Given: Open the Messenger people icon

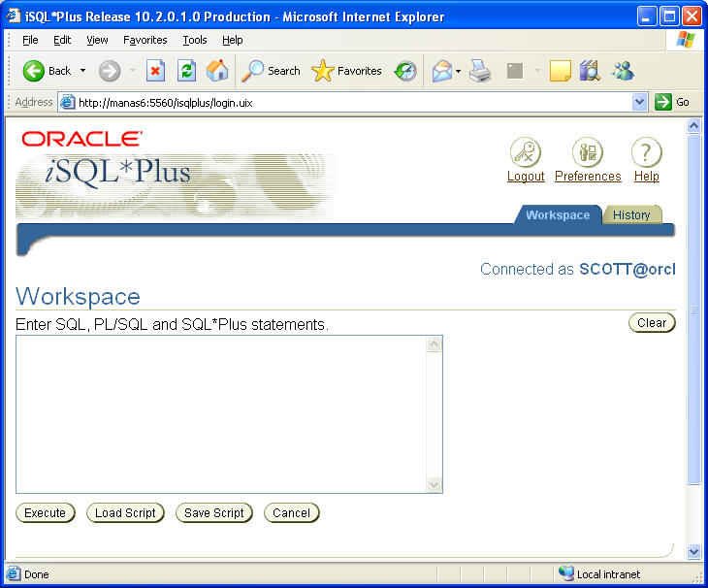Looking at the screenshot, I should [x=623, y=71].
